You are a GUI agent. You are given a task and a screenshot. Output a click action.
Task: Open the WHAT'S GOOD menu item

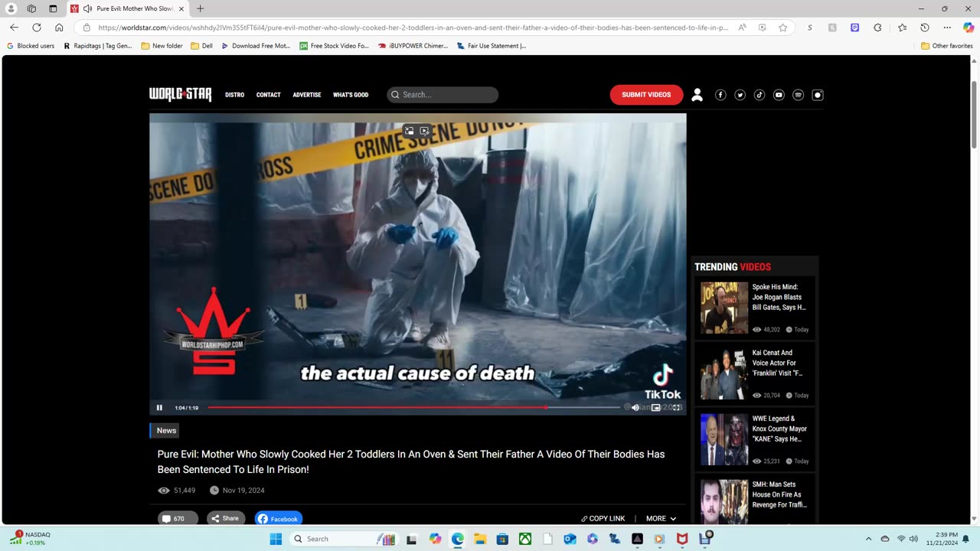[x=351, y=95]
